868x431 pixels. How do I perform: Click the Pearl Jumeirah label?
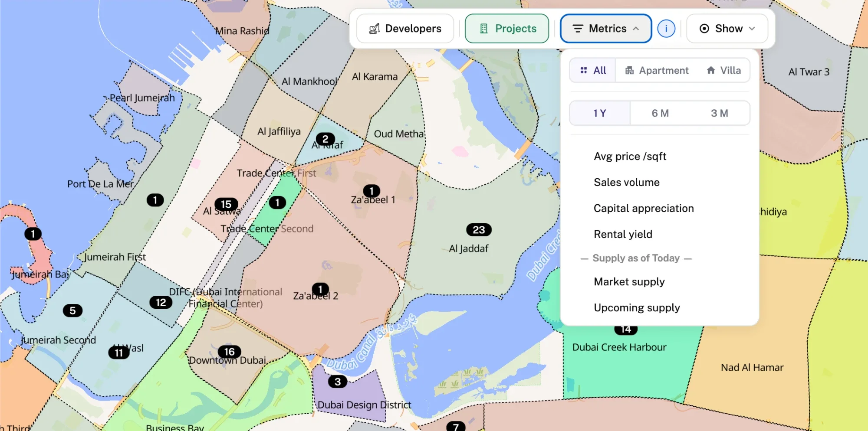[142, 98]
